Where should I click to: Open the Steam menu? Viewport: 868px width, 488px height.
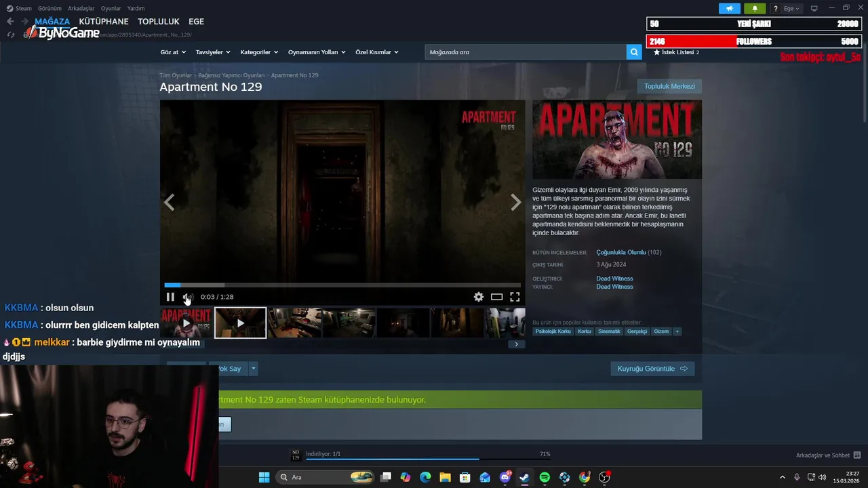pyautogui.click(x=20, y=9)
